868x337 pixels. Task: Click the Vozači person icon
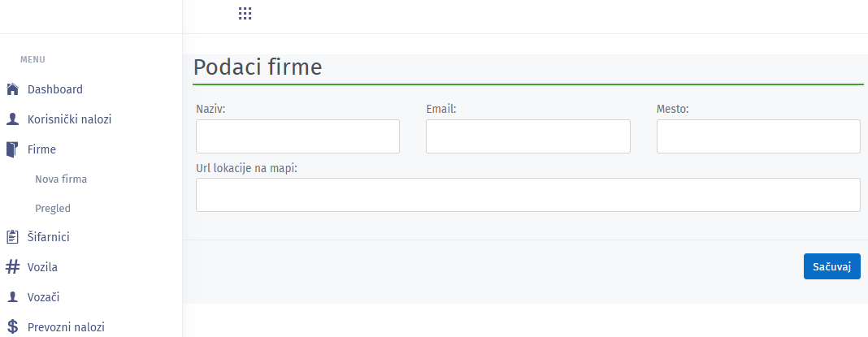[12, 297]
